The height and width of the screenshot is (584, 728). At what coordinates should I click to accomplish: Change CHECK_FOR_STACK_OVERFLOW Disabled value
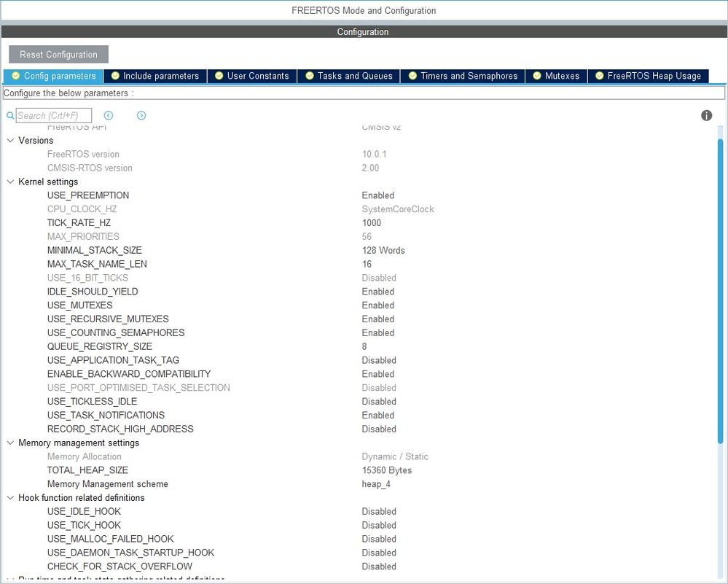pos(379,567)
